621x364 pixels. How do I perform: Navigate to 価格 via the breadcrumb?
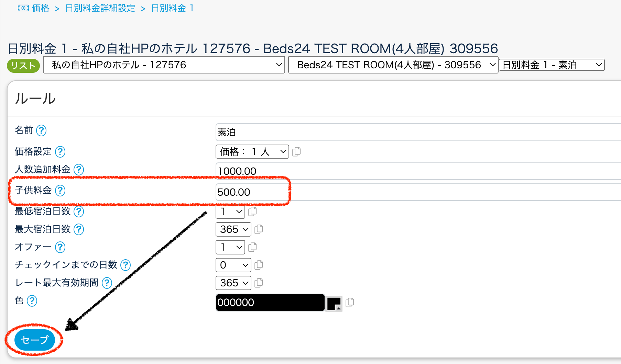click(41, 8)
